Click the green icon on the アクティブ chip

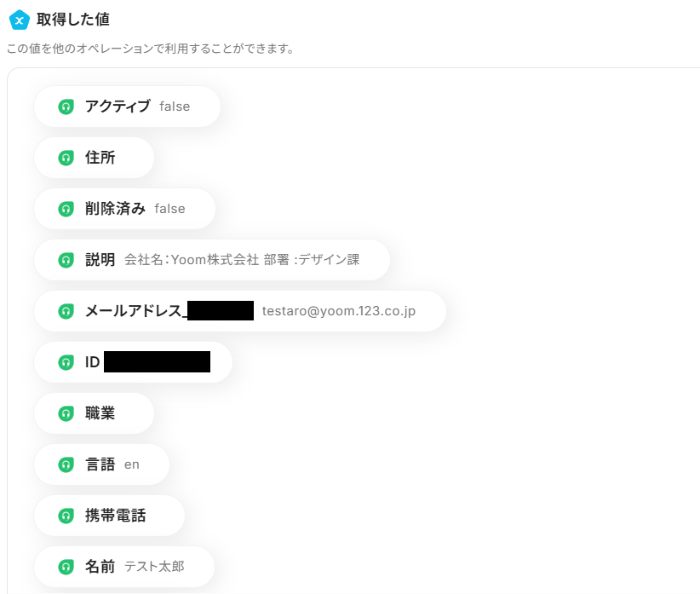click(x=66, y=107)
